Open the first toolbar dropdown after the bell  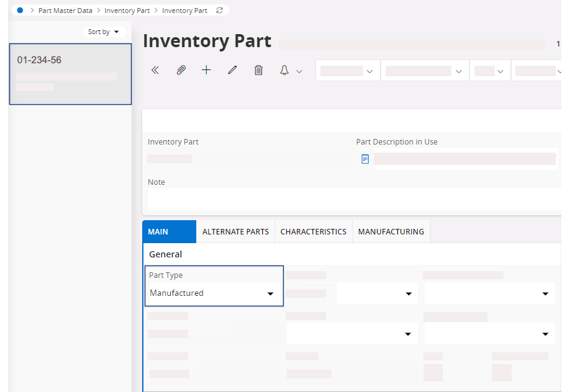(x=347, y=71)
